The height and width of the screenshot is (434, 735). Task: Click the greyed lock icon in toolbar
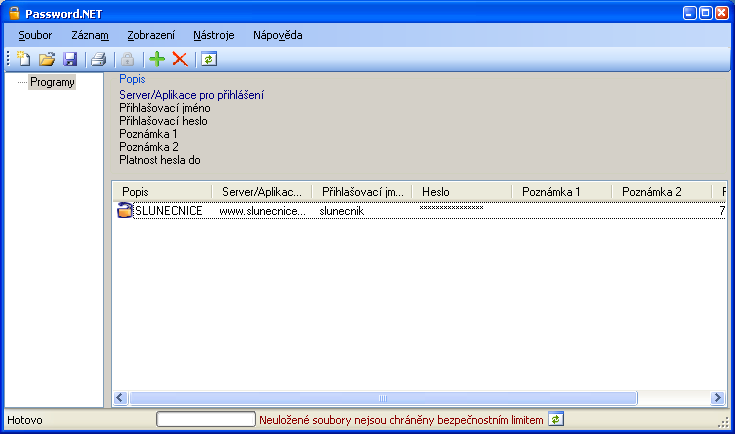point(128,59)
